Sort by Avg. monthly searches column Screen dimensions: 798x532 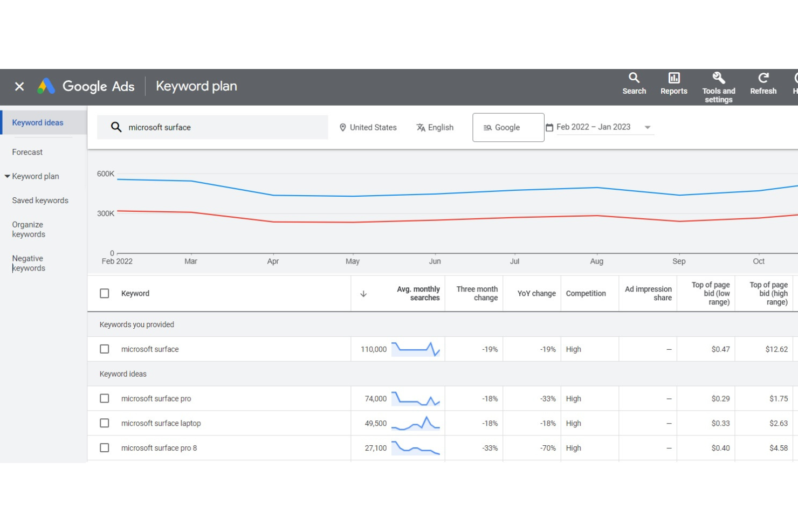[x=418, y=293]
